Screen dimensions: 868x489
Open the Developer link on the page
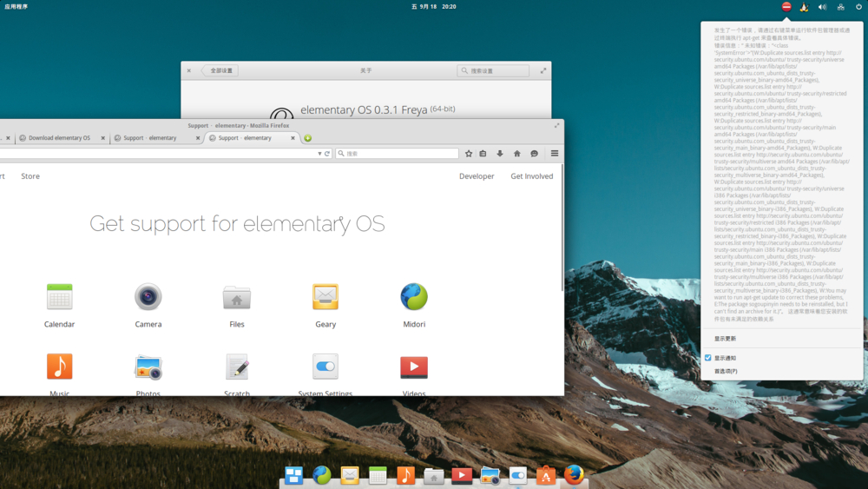(477, 176)
